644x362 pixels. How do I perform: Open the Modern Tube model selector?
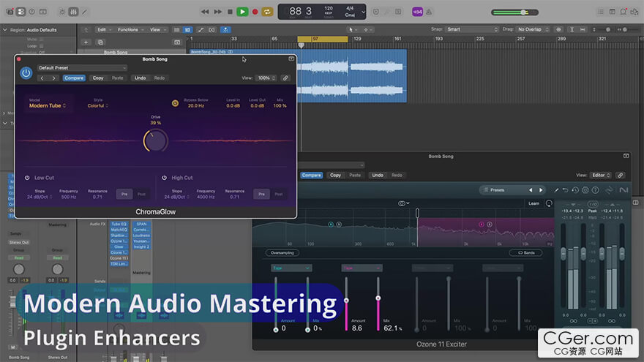(x=48, y=105)
